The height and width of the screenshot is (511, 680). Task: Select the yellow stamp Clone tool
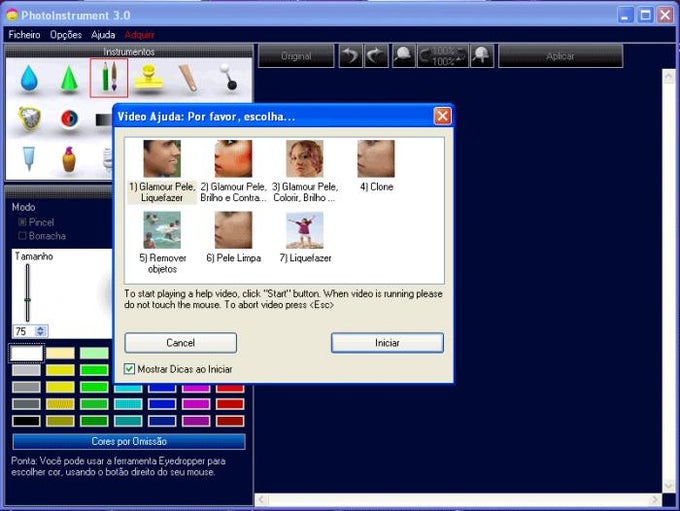click(x=149, y=78)
